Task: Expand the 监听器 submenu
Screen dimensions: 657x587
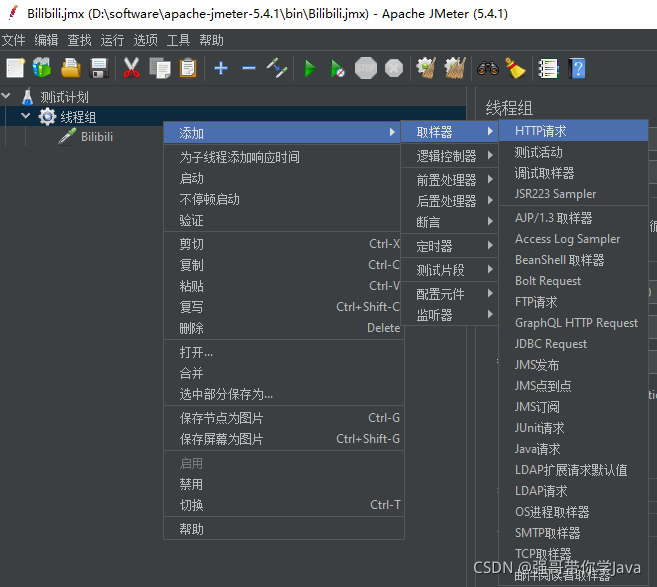Action: coord(450,315)
